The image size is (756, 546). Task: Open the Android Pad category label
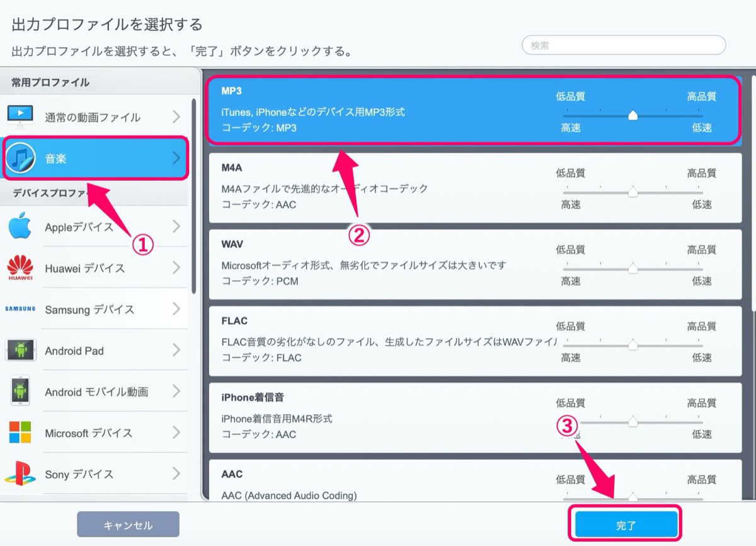(x=74, y=351)
